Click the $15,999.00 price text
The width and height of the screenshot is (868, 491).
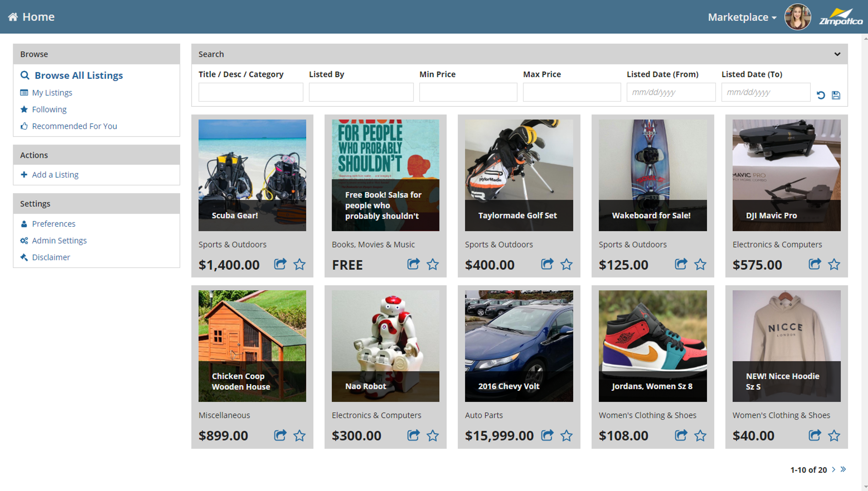[499, 435]
